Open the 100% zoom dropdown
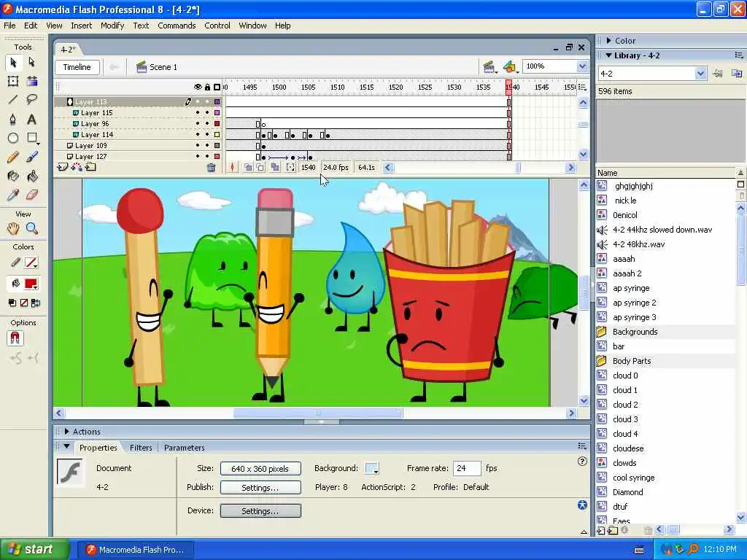 [582, 66]
